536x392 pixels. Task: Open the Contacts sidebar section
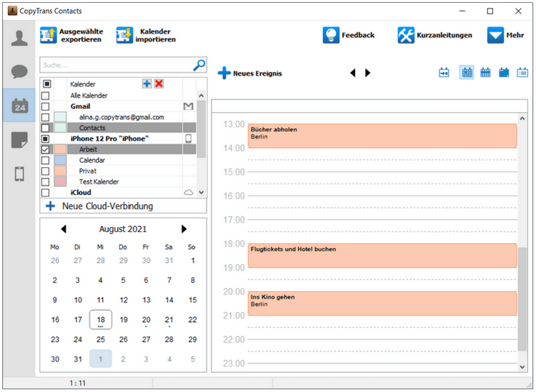[x=19, y=38]
